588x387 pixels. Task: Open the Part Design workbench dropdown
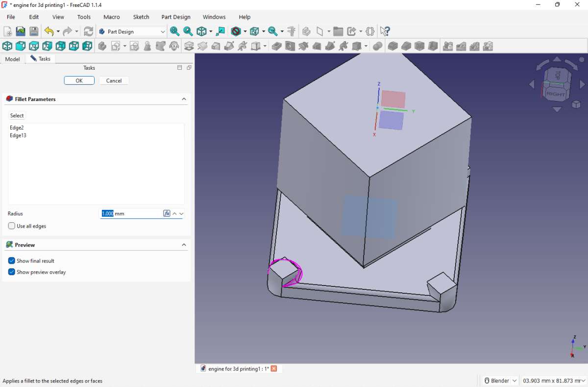click(x=132, y=31)
